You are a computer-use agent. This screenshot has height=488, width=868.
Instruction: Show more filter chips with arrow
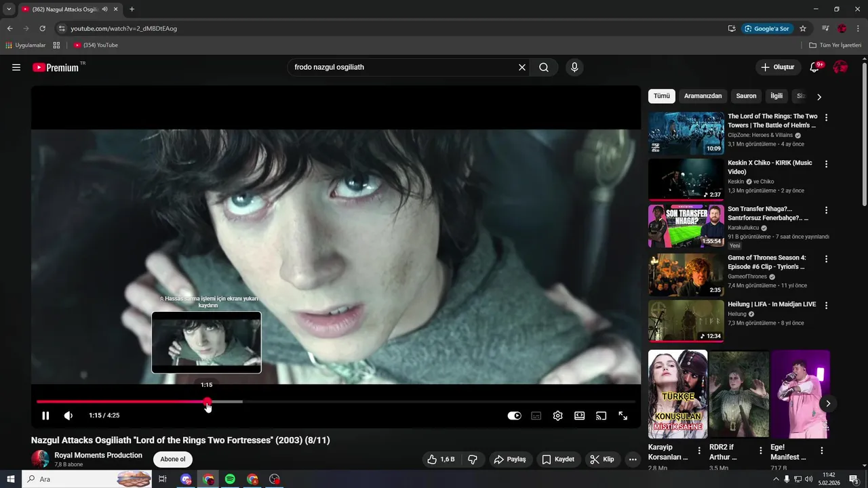(819, 97)
